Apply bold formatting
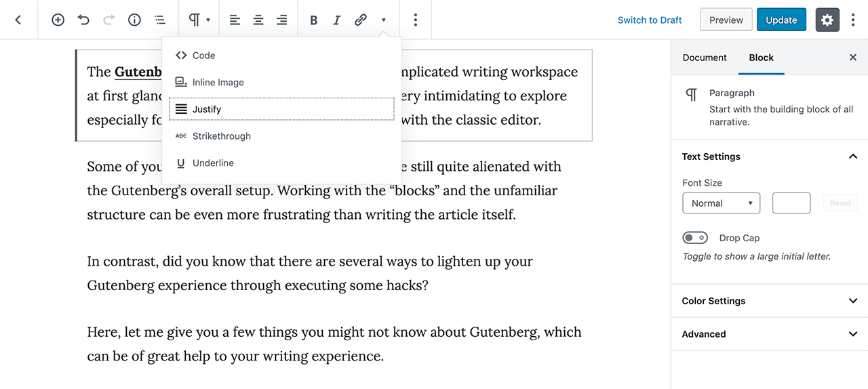 (313, 20)
